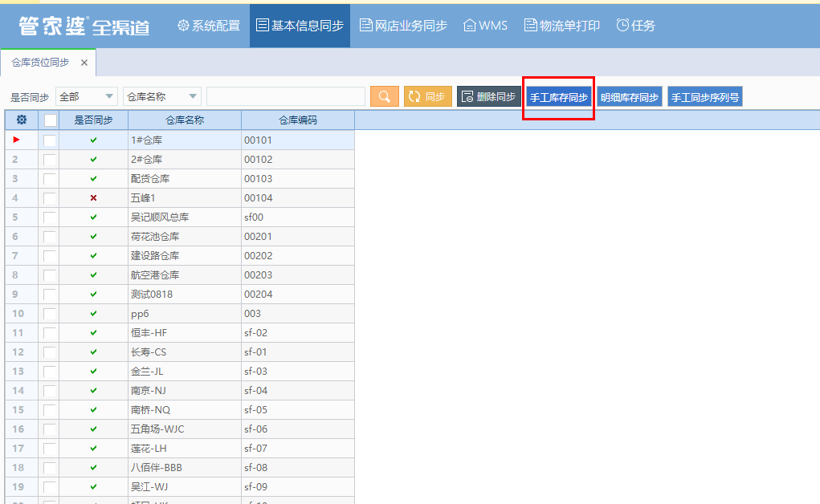This screenshot has width=820, height=504.
Task: Click row number 12
Action: tap(18, 352)
